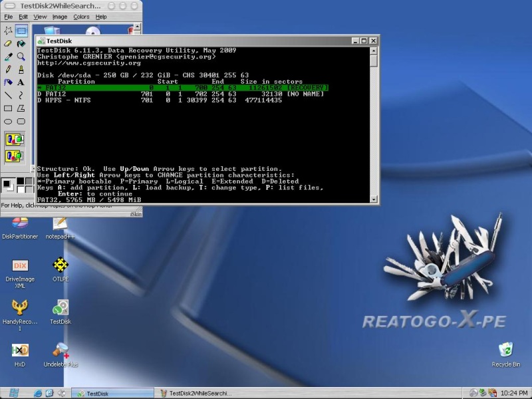Choose transparent selection mode option
Image resolution: width=532 pixels, height=399 pixels.
click(x=15, y=156)
